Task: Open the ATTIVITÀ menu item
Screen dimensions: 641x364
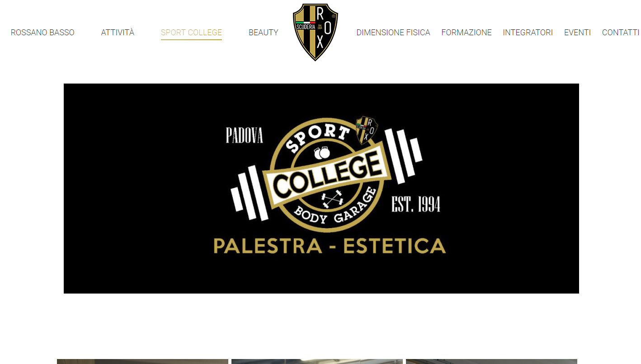Action: click(118, 33)
